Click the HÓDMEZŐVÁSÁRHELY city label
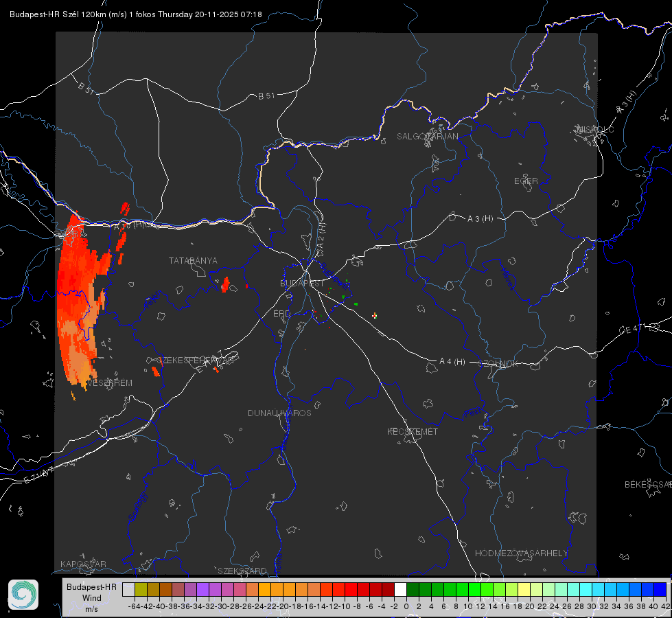 pos(521,553)
